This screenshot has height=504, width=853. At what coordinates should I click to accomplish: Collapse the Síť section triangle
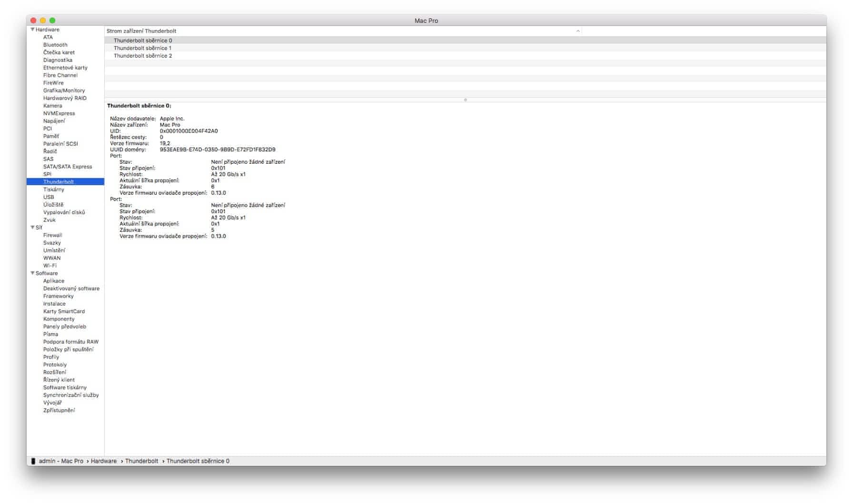pos(32,227)
